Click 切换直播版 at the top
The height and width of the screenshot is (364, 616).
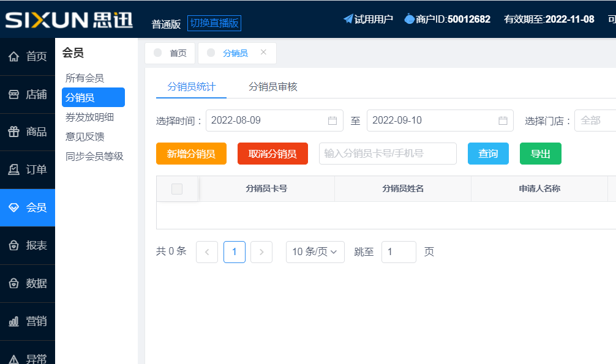tap(214, 23)
